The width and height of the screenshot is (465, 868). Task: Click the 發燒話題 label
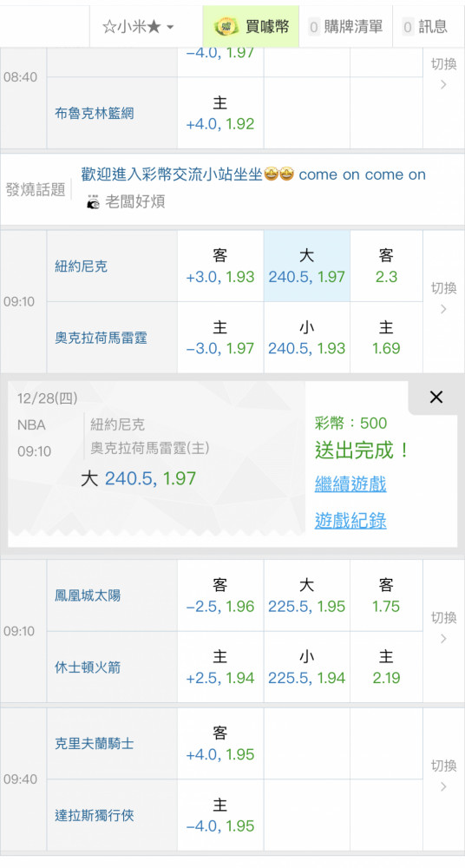tap(36, 189)
